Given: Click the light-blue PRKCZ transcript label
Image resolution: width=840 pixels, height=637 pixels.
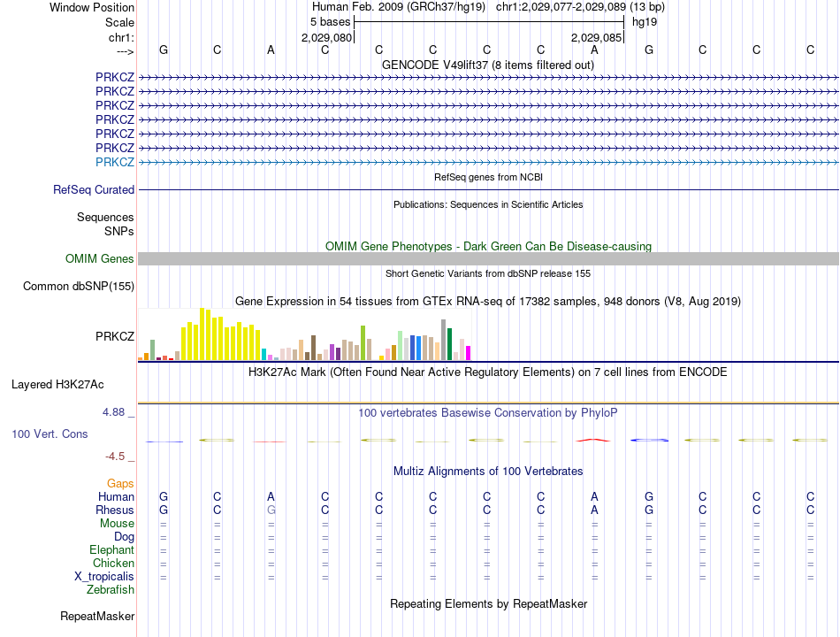Looking at the screenshot, I should pos(115,162).
